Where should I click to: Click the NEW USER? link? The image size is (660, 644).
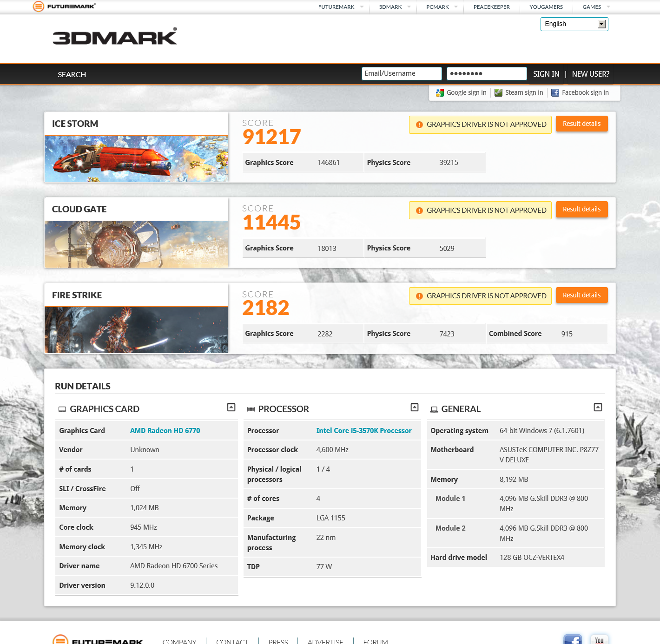[590, 74]
